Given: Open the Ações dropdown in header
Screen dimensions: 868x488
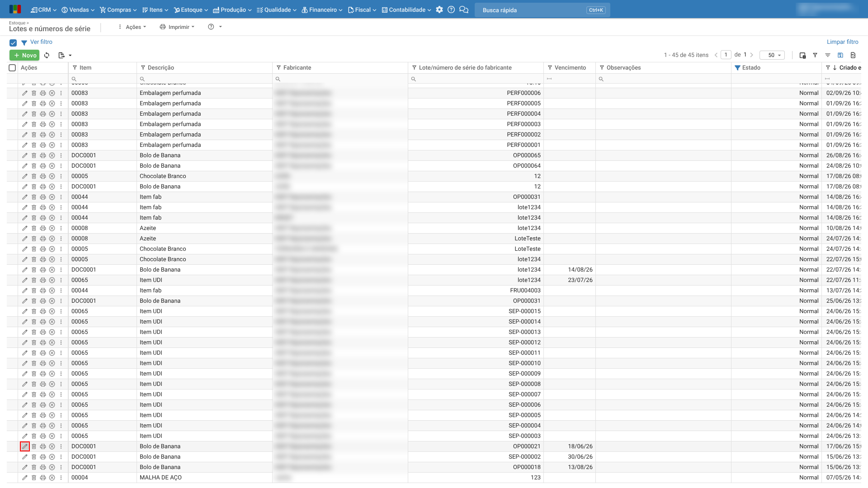Looking at the screenshot, I should pos(132,27).
